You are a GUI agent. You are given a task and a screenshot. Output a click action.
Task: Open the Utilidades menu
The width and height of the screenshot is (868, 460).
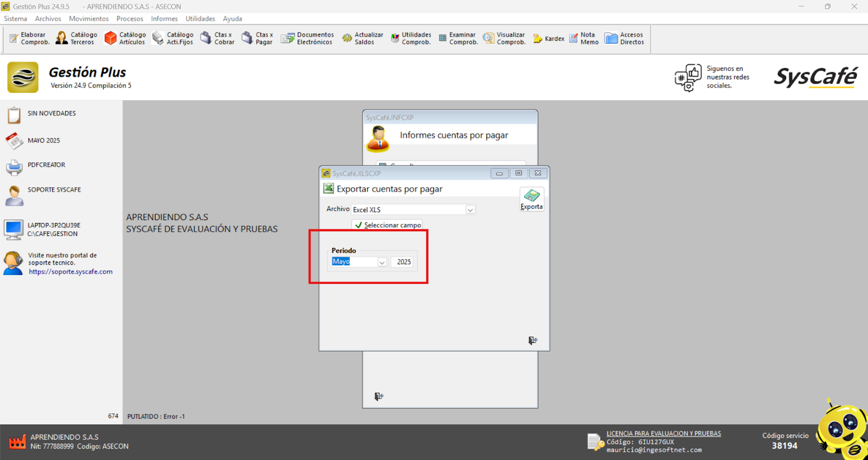coord(200,18)
